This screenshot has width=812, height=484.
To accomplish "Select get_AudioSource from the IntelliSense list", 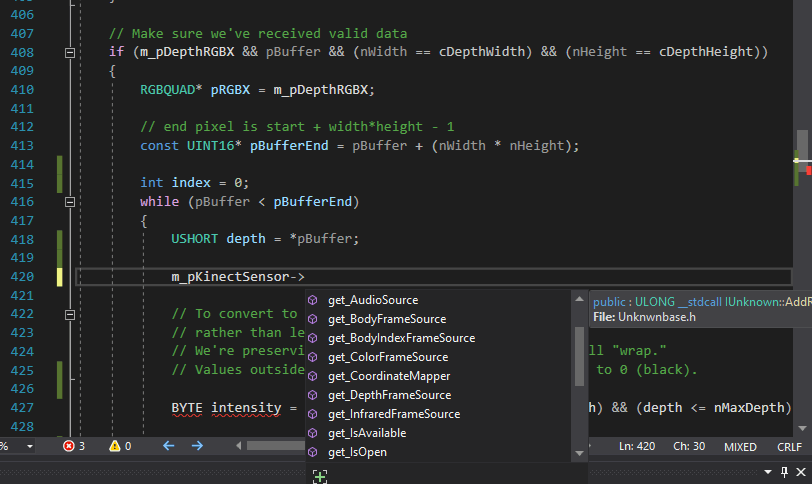I will 439,300.
